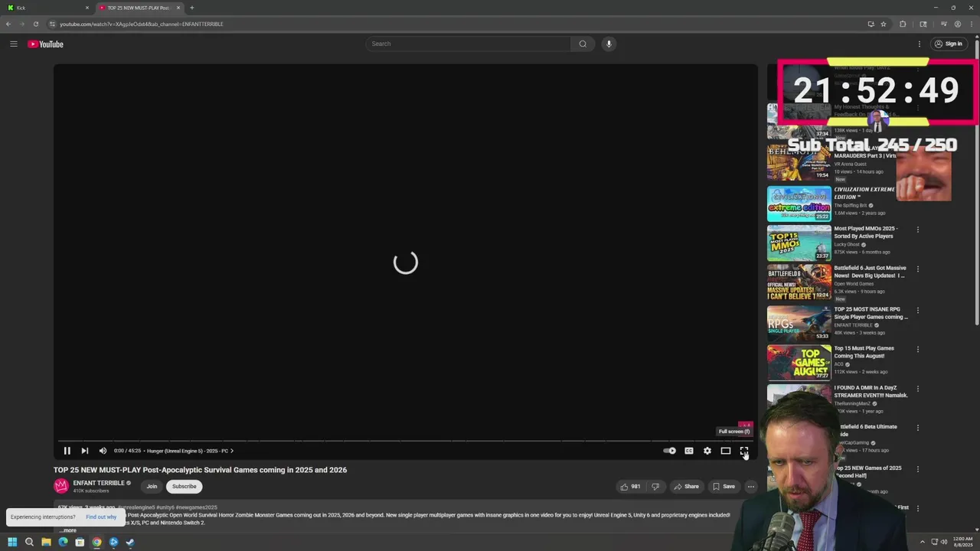Expand description with '...more'
This screenshot has width=980, height=551.
(69, 530)
